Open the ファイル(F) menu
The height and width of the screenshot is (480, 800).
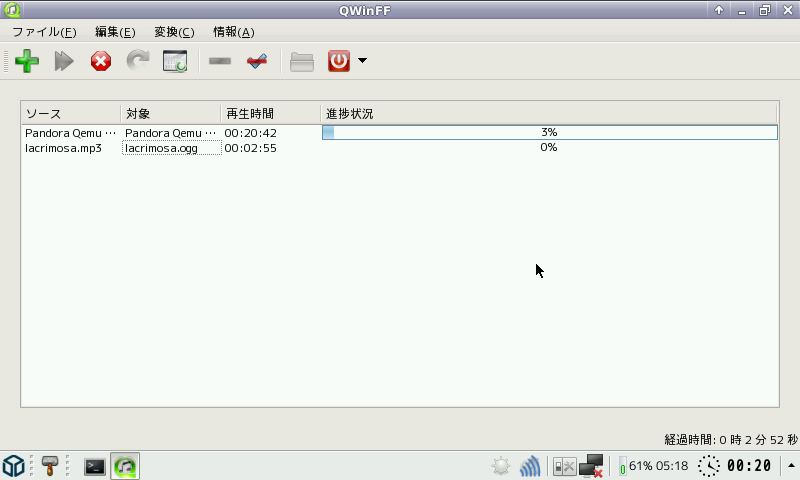43,32
